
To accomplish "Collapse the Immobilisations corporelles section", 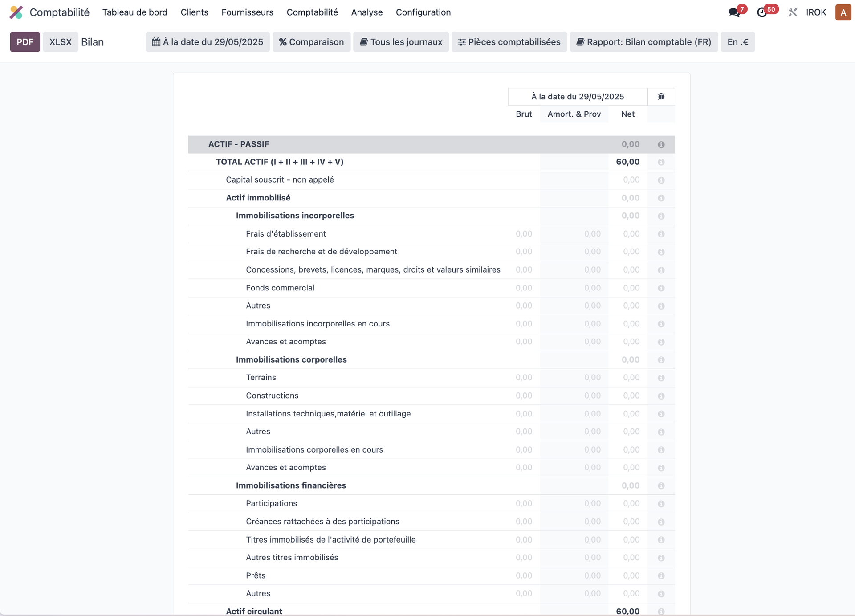I will [291, 360].
